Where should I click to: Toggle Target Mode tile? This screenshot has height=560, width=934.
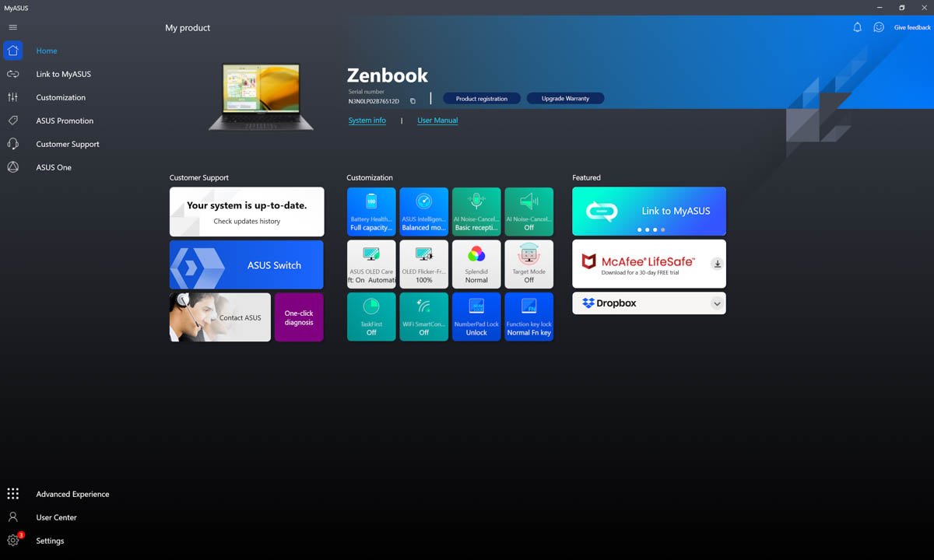click(529, 264)
